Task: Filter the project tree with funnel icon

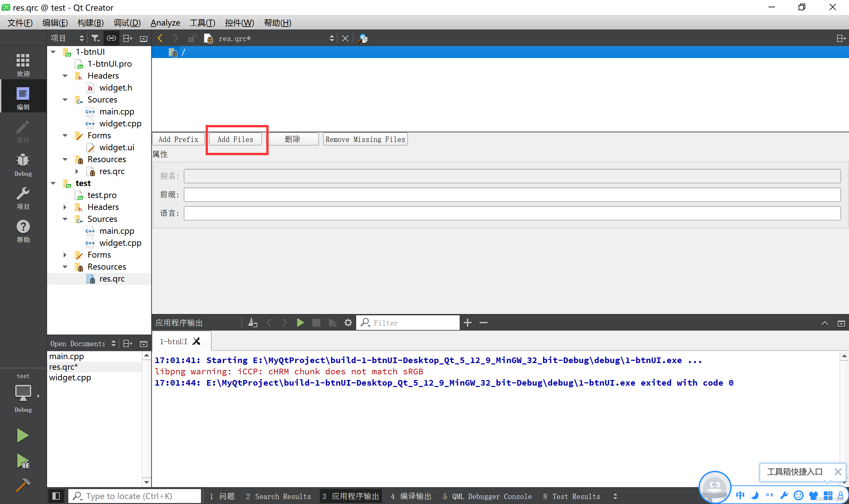Action: pos(95,38)
